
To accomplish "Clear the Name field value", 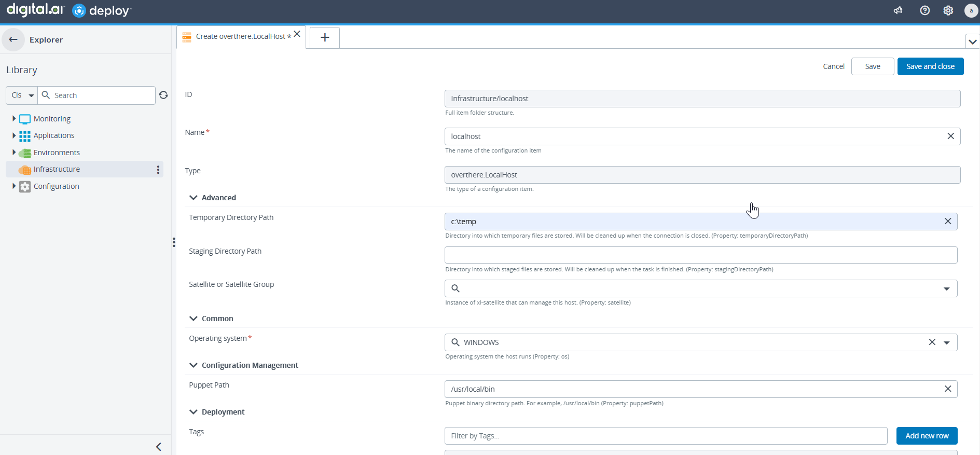I will click(x=950, y=136).
